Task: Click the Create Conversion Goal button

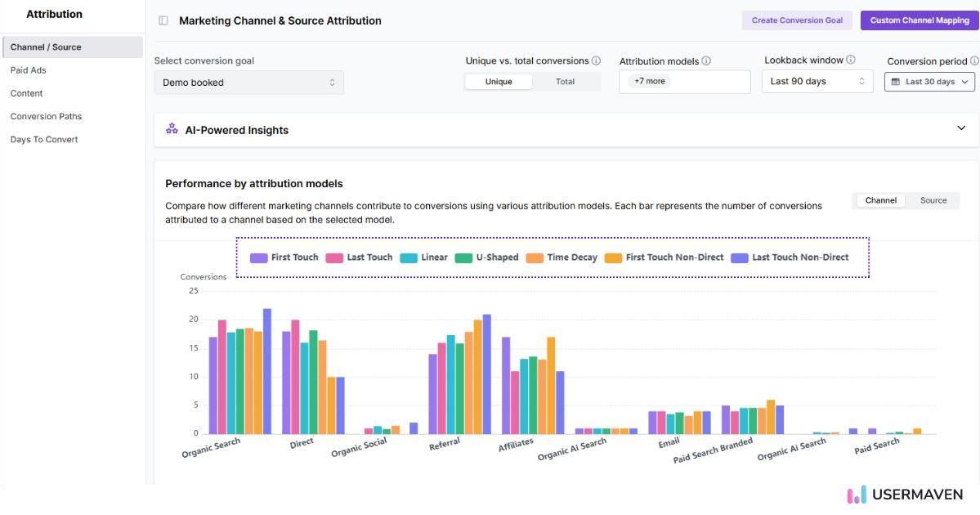Action: (x=797, y=20)
